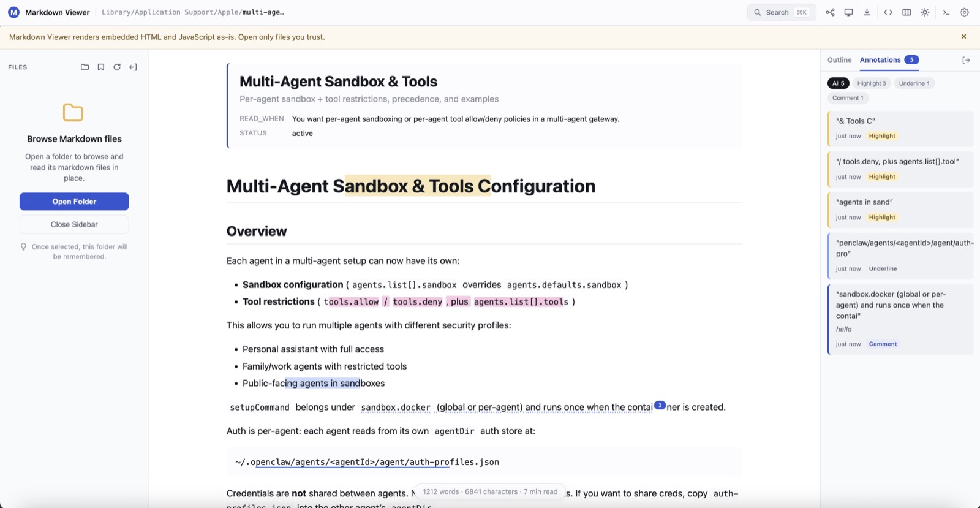
Task: Dismiss the trust warning banner
Action: 963,37
